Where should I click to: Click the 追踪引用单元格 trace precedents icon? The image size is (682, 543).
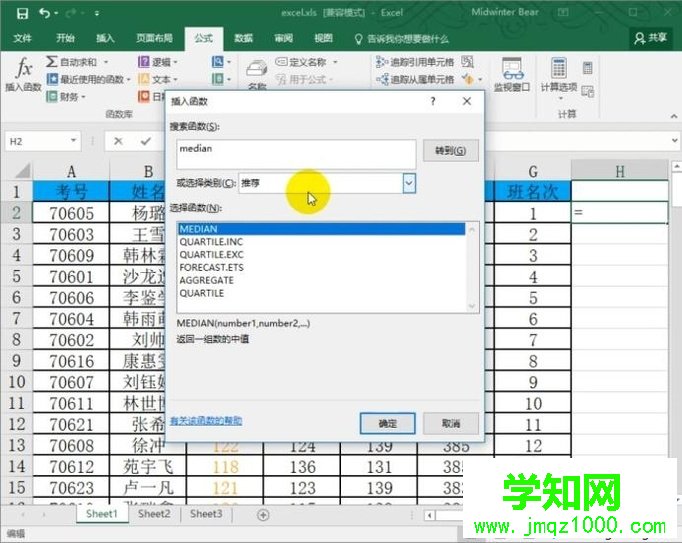click(382, 62)
